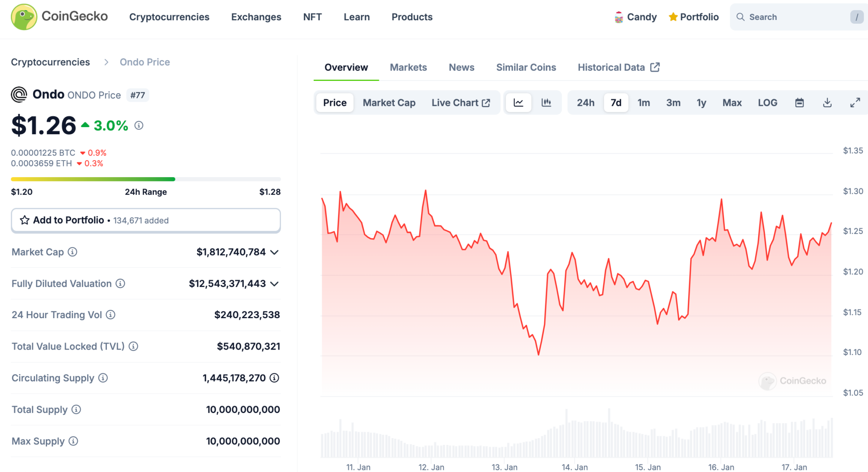Go to the Overview tab
Screen dimensions: 868x472
346,67
